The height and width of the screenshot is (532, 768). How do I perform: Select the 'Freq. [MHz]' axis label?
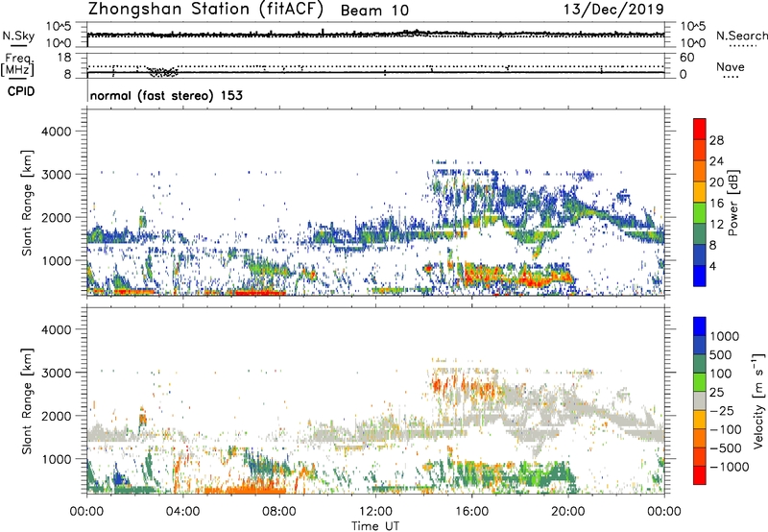18,65
